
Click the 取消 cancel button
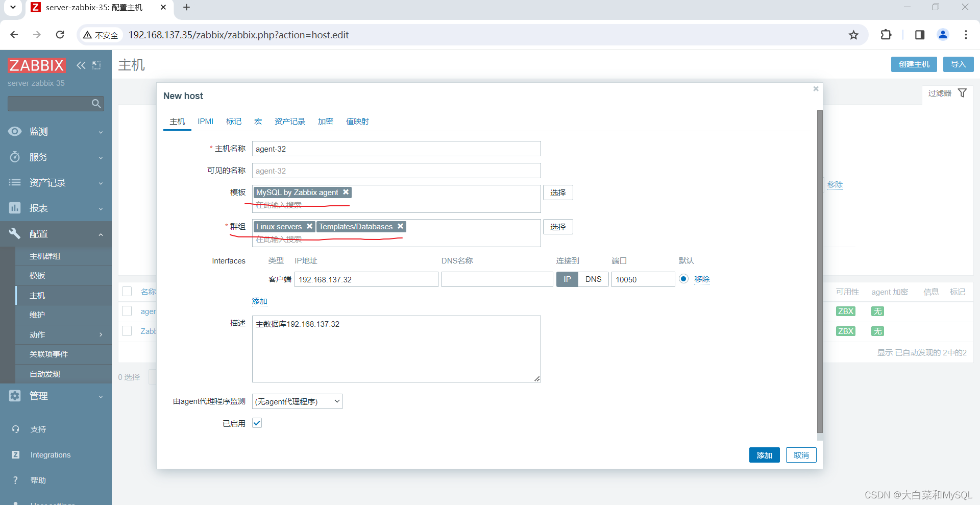pyautogui.click(x=801, y=455)
